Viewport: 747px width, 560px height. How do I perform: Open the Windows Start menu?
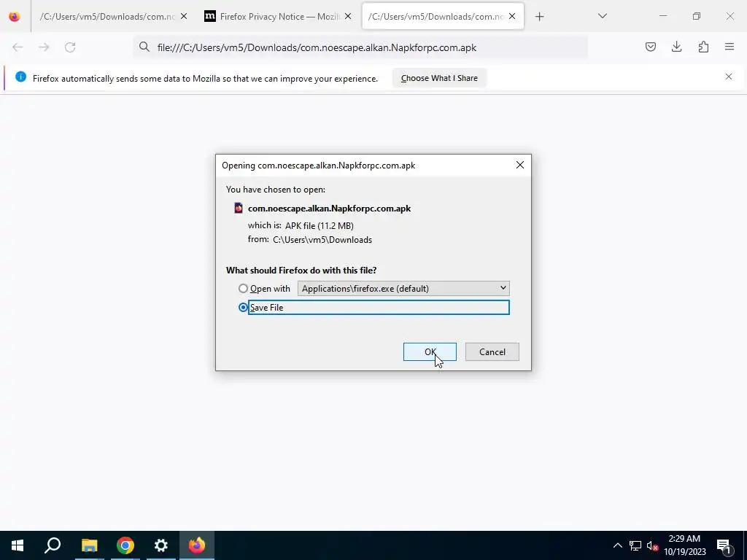click(x=18, y=545)
